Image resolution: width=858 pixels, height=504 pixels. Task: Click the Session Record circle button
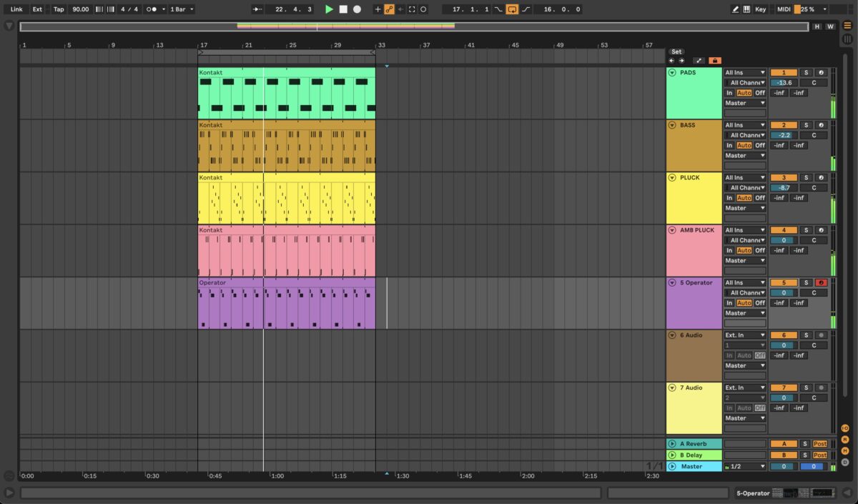click(423, 9)
